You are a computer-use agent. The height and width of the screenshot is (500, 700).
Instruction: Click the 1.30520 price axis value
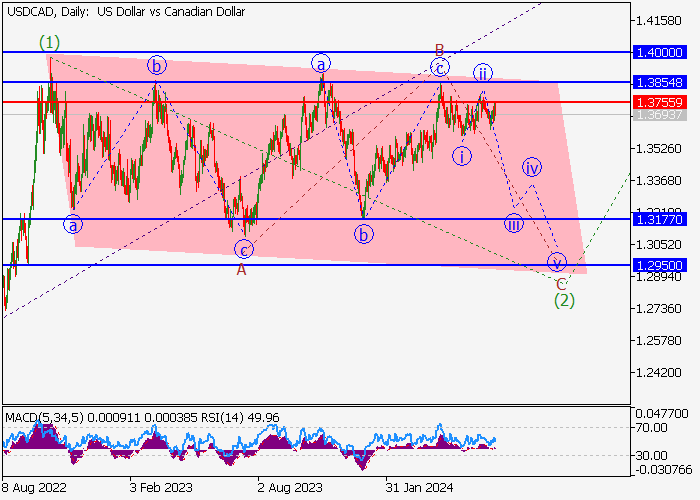(659, 245)
